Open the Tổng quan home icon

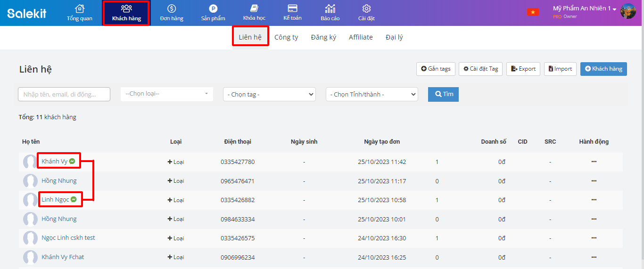coord(79,9)
